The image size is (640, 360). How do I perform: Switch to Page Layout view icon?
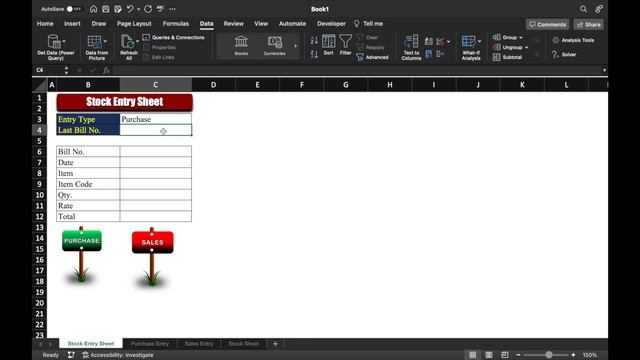click(x=489, y=355)
